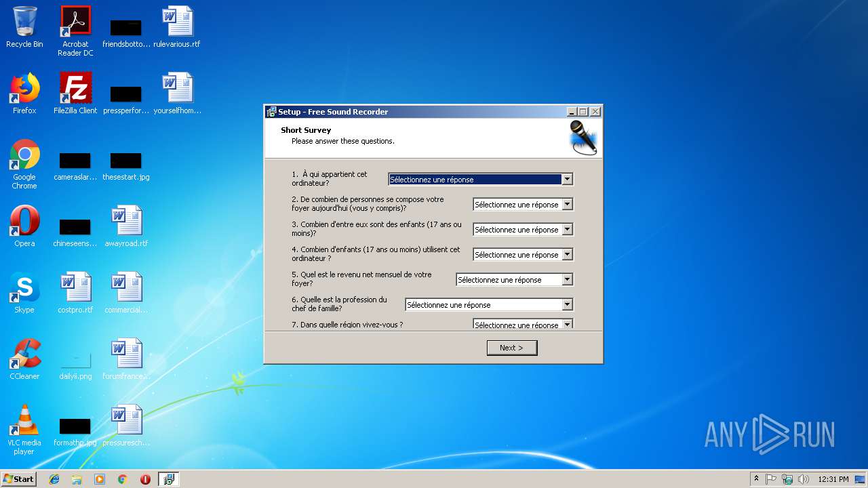Click 'Please answer these questions.' text
The height and width of the screenshot is (488, 868).
[x=343, y=141]
